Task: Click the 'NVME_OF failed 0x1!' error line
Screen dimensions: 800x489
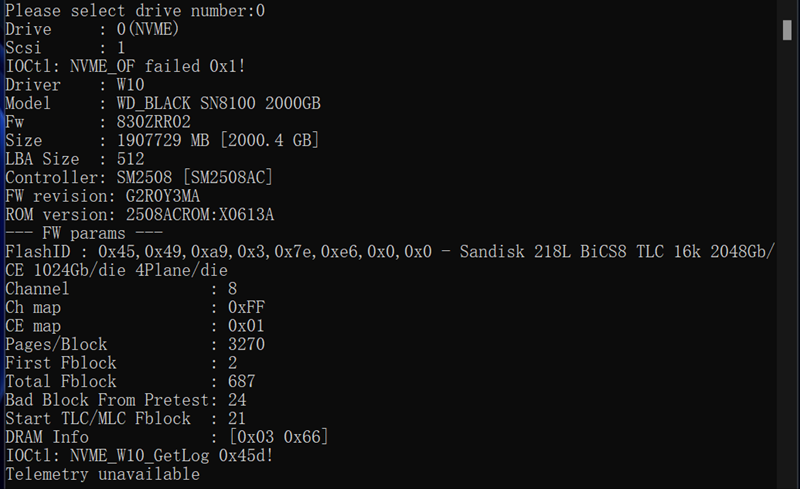Action: pos(158,67)
